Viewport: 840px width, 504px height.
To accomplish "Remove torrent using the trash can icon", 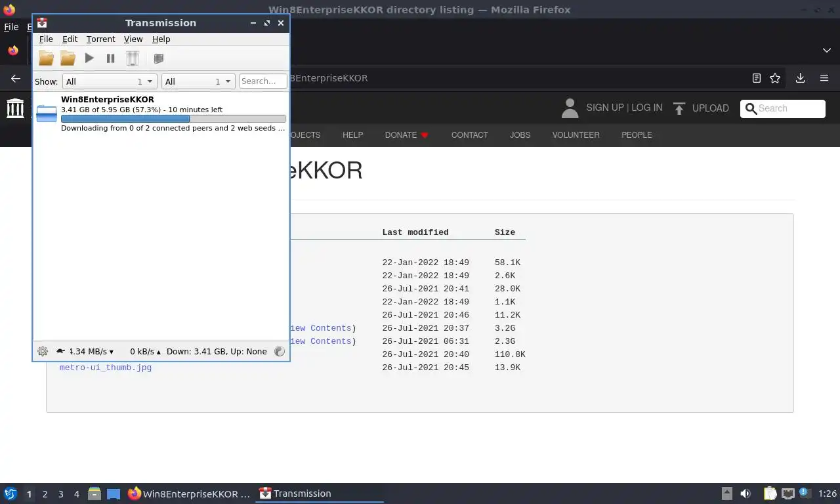I will (133, 58).
